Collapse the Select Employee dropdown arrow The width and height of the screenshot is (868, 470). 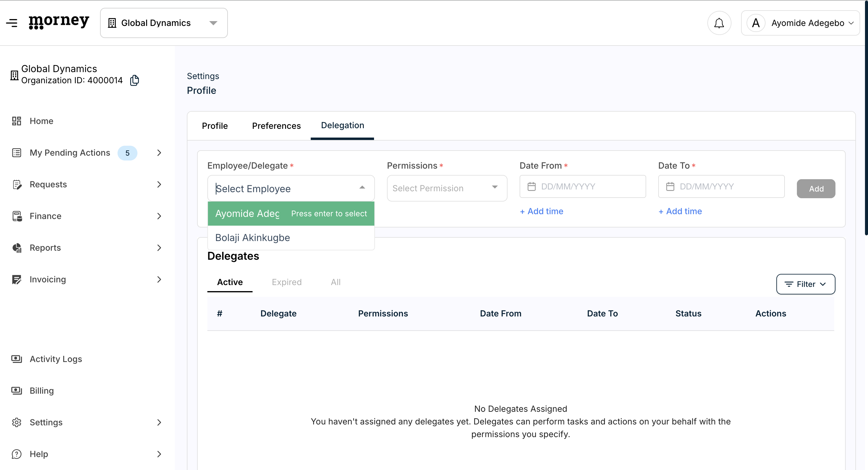pos(362,187)
